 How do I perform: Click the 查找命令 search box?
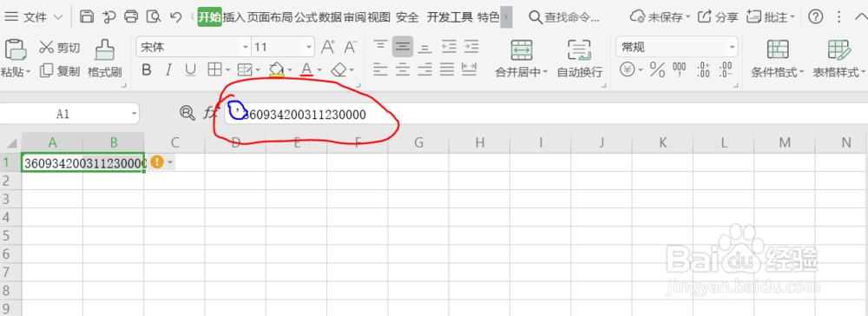click(x=565, y=17)
